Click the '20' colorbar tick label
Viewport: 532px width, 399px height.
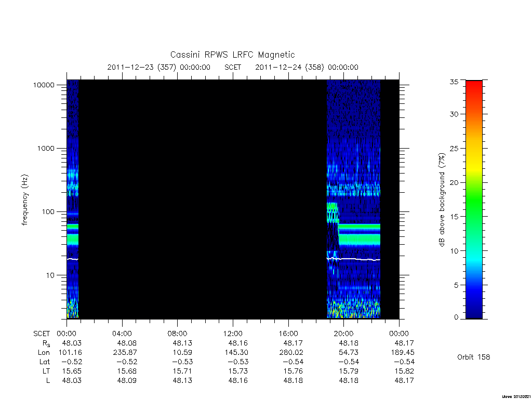click(454, 182)
